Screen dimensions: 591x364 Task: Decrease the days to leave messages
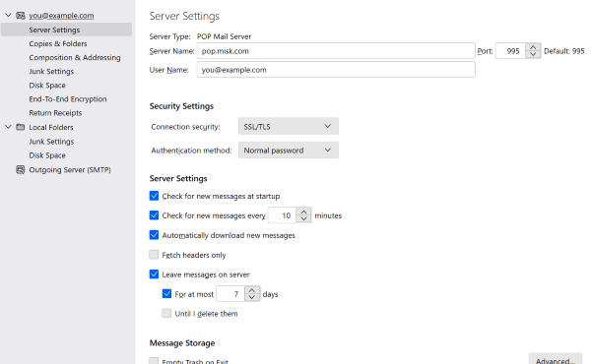point(252,297)
